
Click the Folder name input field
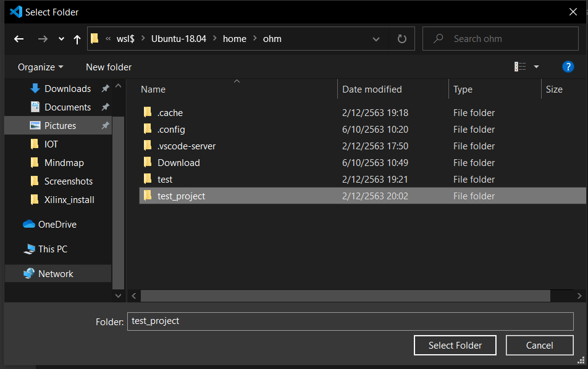(350, 321)
